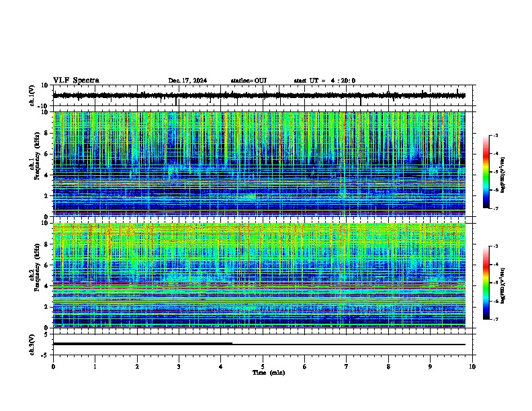Click the "VLF Spectra" plot title

tap(76, 81)
